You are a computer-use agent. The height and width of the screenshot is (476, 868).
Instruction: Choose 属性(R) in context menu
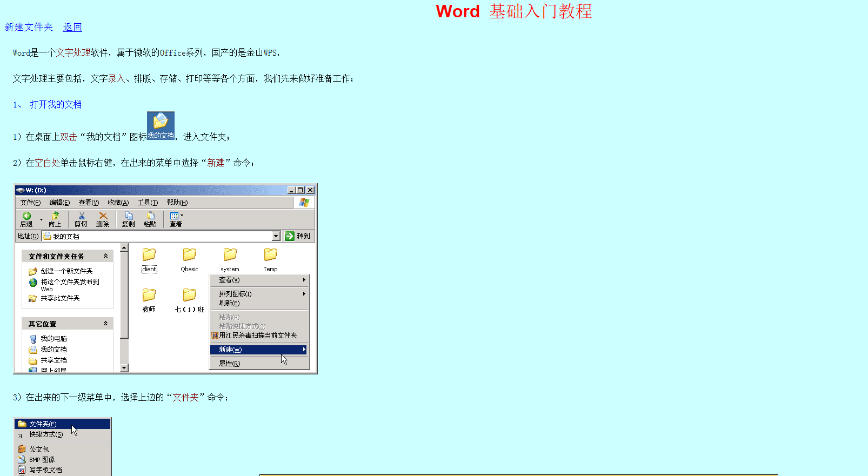[x=259, y=364]
